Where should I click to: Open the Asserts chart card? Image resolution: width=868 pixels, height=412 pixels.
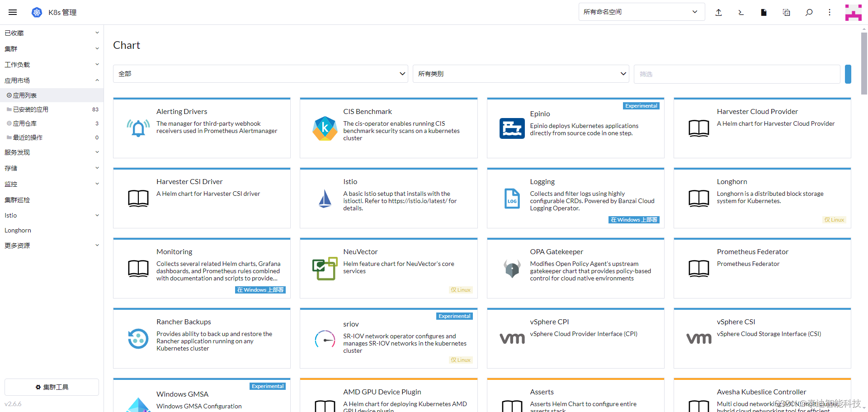(x=576, y=395)
